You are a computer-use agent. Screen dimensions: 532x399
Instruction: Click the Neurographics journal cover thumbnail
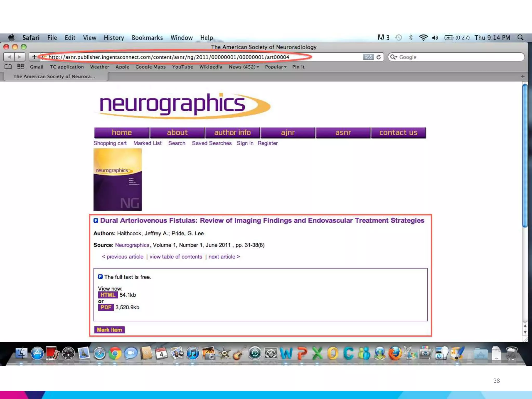[117, 179]
